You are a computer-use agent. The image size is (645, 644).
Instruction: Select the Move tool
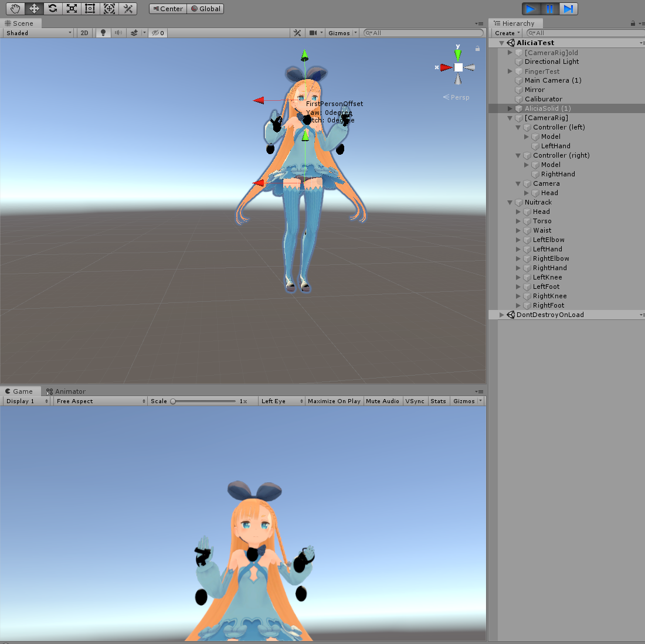(34, 9)
